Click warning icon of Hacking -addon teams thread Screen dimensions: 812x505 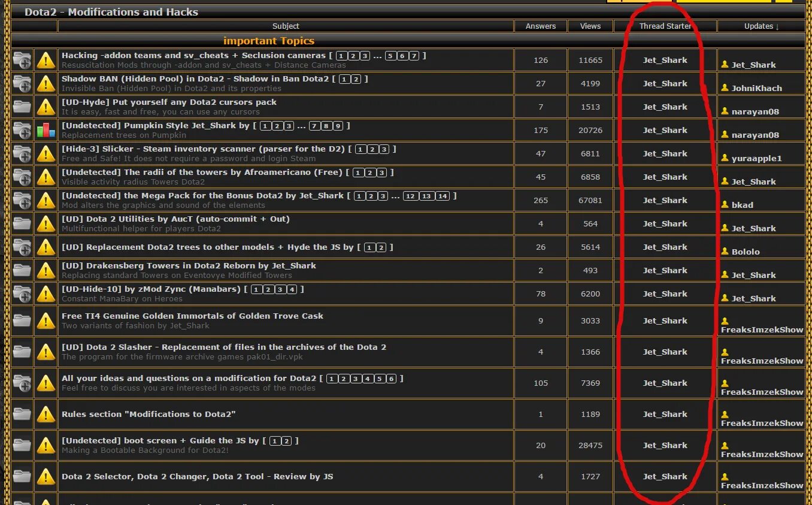pyautogui.click(x=46, y=60)
